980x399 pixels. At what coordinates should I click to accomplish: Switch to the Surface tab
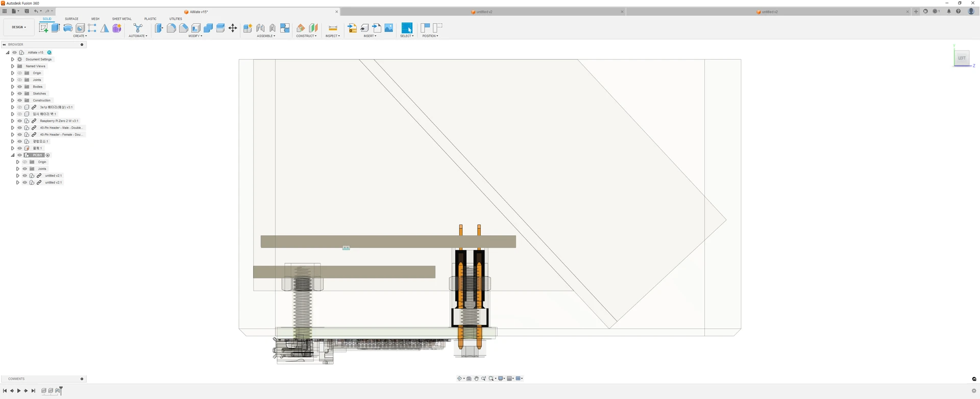[x=71, y=19]
